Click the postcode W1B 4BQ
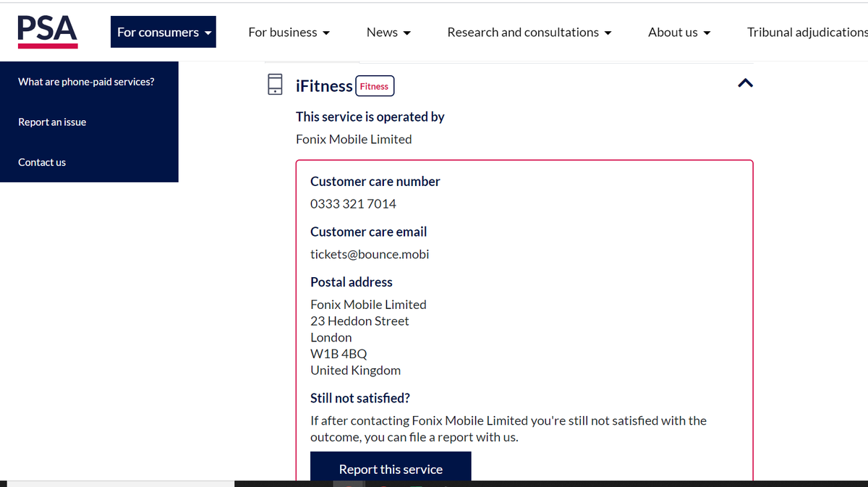Screen dimensions: 868x487 click(x=339, y=354)
